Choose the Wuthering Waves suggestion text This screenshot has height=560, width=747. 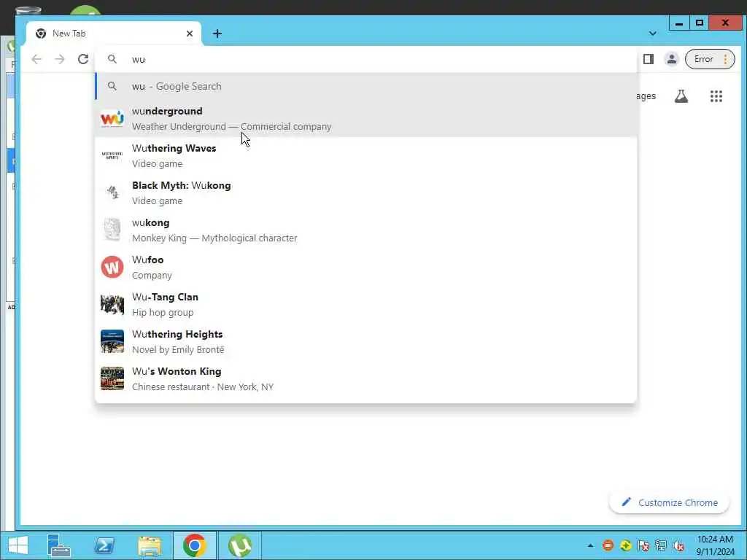click(x=174, y=156)
